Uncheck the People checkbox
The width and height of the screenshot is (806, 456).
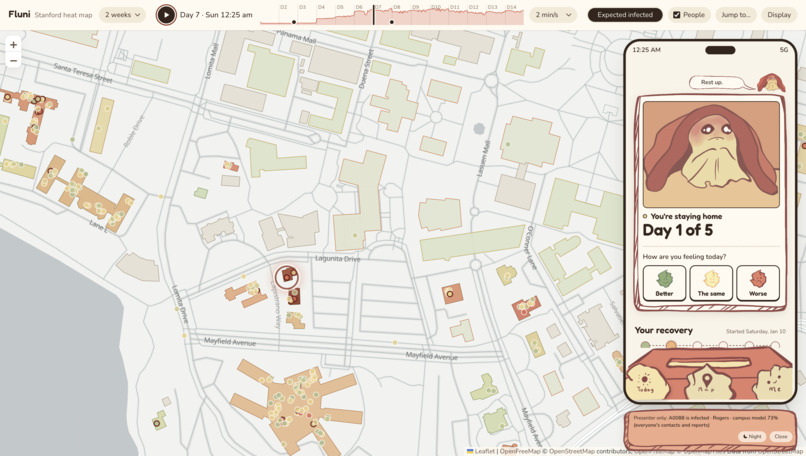[x=676, y=15]
